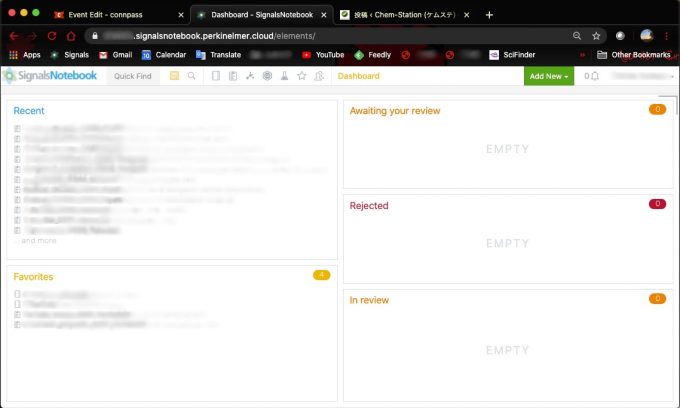Reload the page with browser refresh icon

tap(51, 35)
